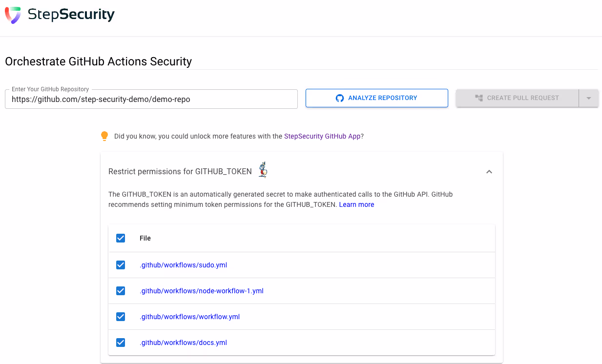
Task: Click the StepSecurity logo
Action: (60, 15)
